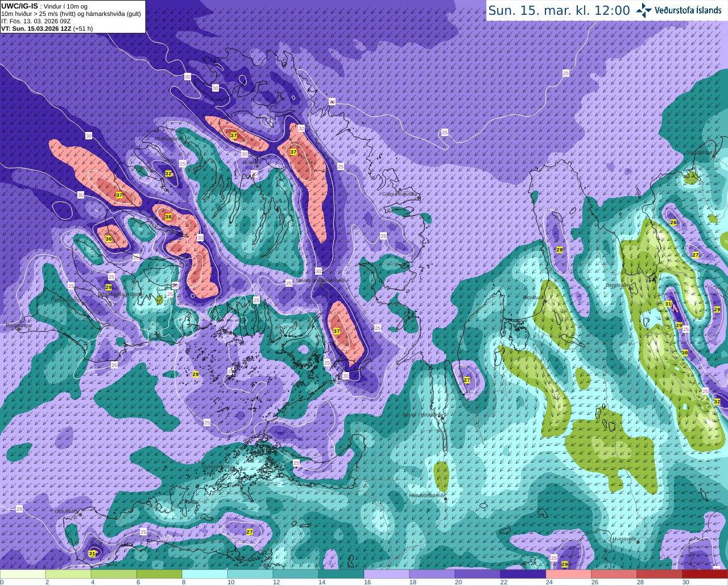
Task: Pick the light lavender 16–18 m/s legend swatch
Action: 387,574
